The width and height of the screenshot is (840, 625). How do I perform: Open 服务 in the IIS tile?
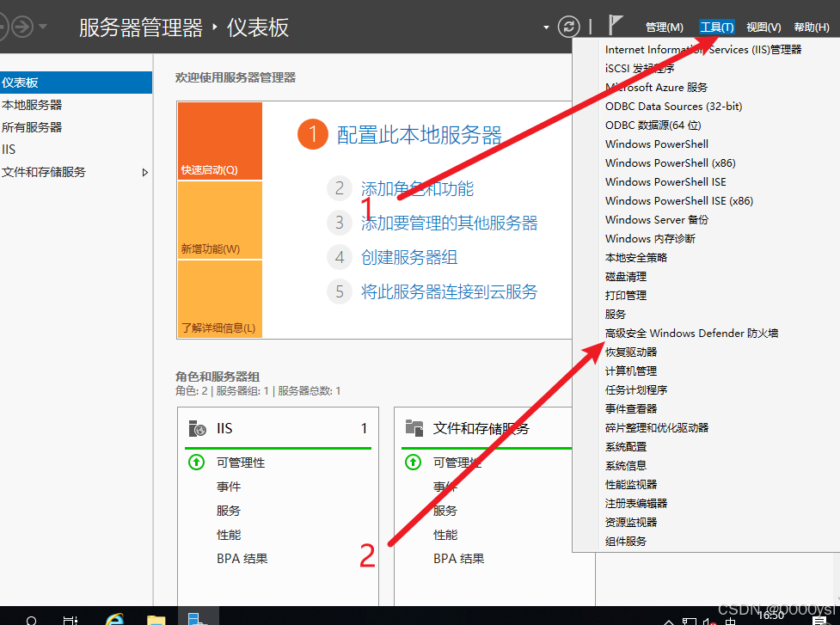click(x=229, y=511)
